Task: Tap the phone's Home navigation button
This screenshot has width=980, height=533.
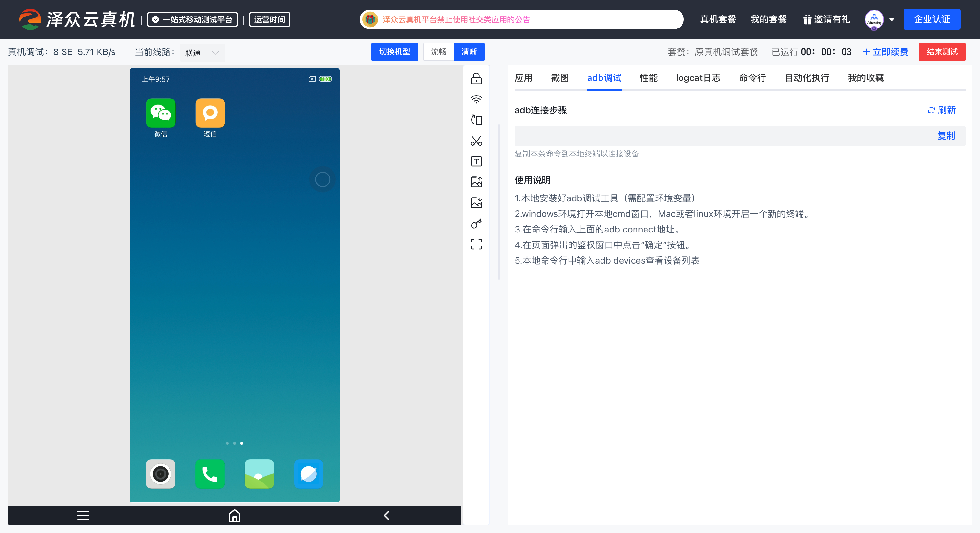Action: tap(234, 516)
